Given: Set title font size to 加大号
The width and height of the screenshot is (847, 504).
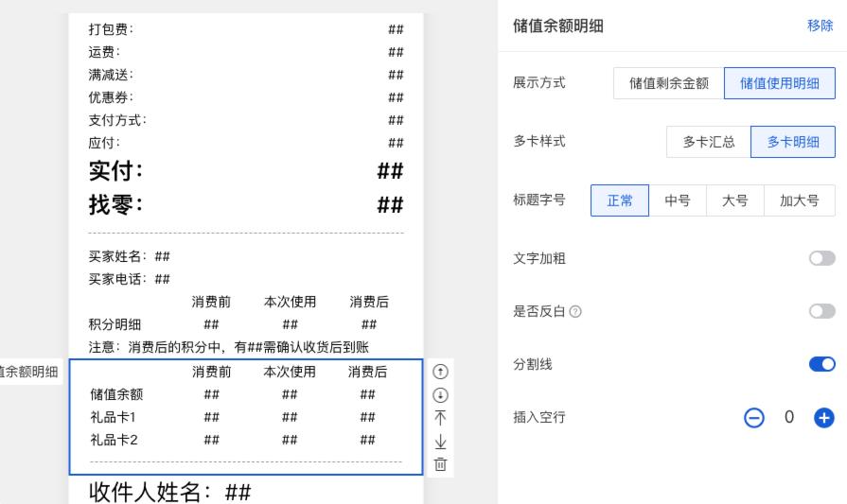Looking at the screenshot, I should [x=800, y=200].
